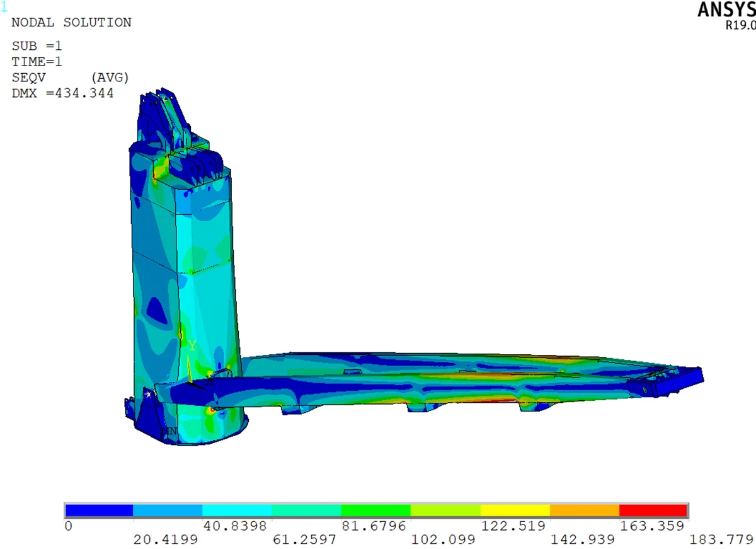The image size is (756, 549).
Task: Pick the green legend band after 81.6796
Action: (x=376, y=510)
